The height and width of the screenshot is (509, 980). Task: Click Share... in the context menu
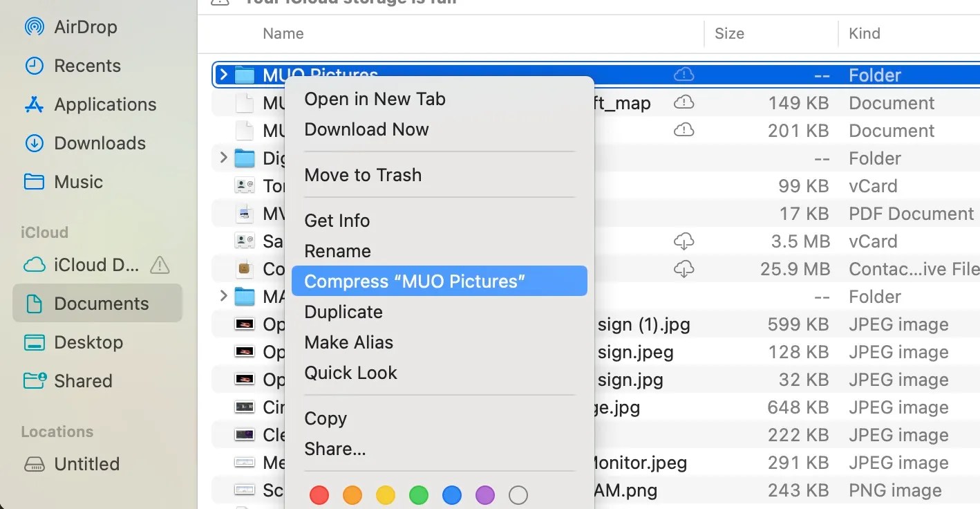pos(335,448)
